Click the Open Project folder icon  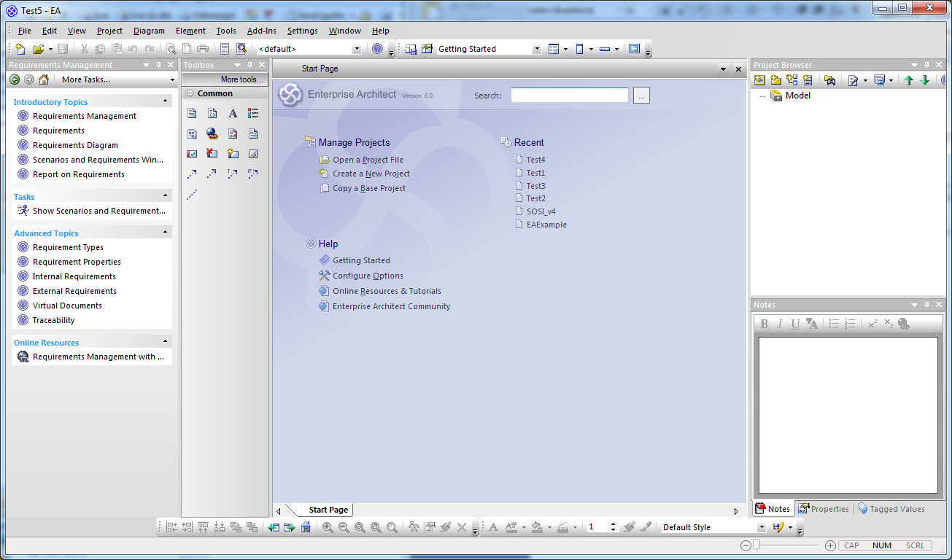(x=38, y=49)
